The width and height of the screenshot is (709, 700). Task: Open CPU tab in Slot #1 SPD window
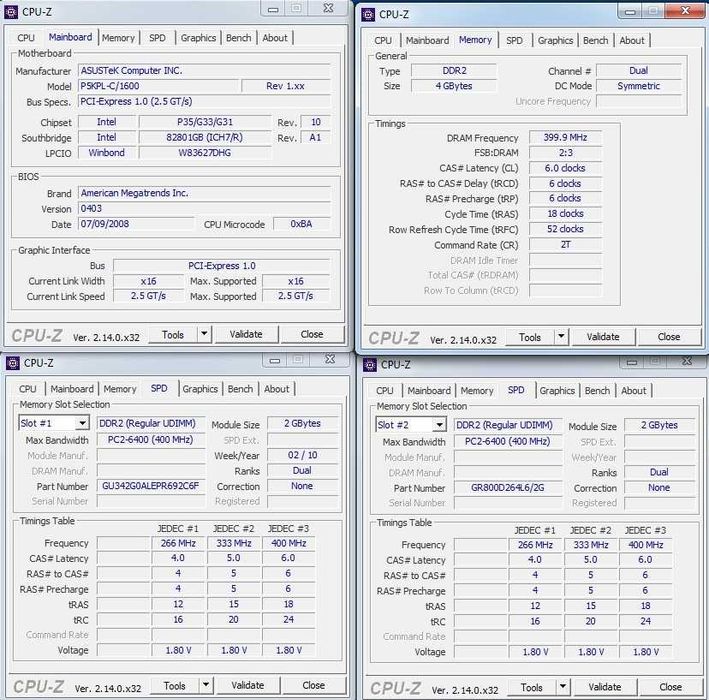click(28, 389)
